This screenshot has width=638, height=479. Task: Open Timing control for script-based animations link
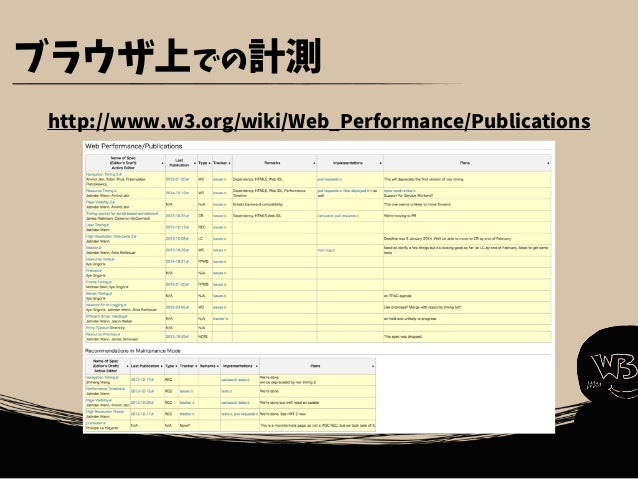(x=122, y=213)
